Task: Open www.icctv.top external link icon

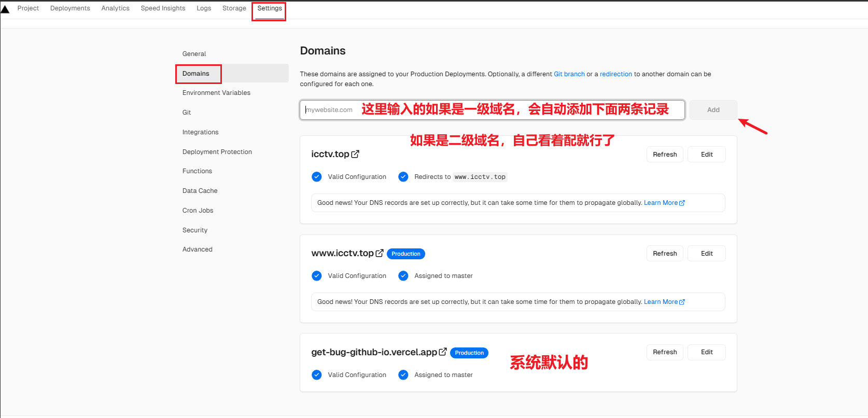Action: [x=380, y=253]
